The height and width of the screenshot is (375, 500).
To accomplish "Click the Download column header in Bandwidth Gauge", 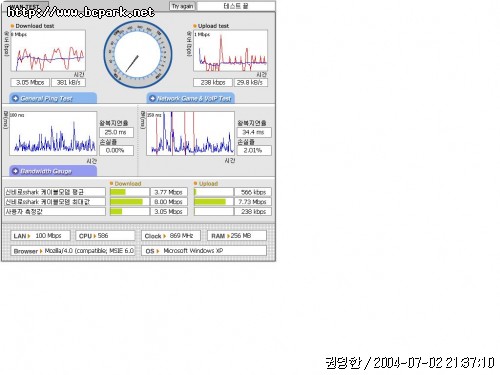I will (x=128, y=184).
